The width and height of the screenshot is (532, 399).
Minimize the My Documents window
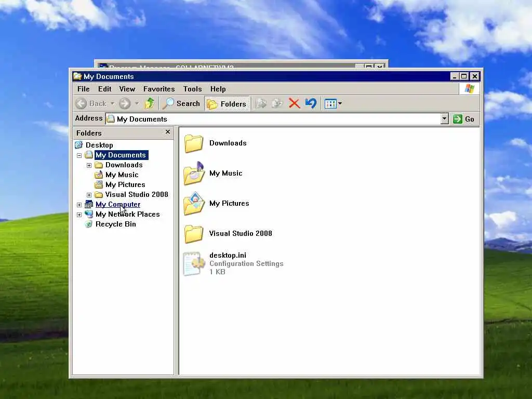(455, 76)
